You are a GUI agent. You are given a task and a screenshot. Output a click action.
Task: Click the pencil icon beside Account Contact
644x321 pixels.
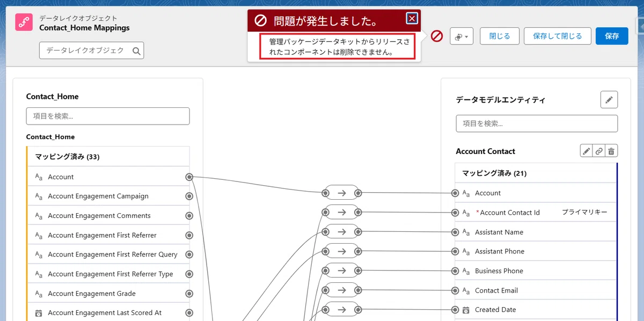click(x=587, y=151)
